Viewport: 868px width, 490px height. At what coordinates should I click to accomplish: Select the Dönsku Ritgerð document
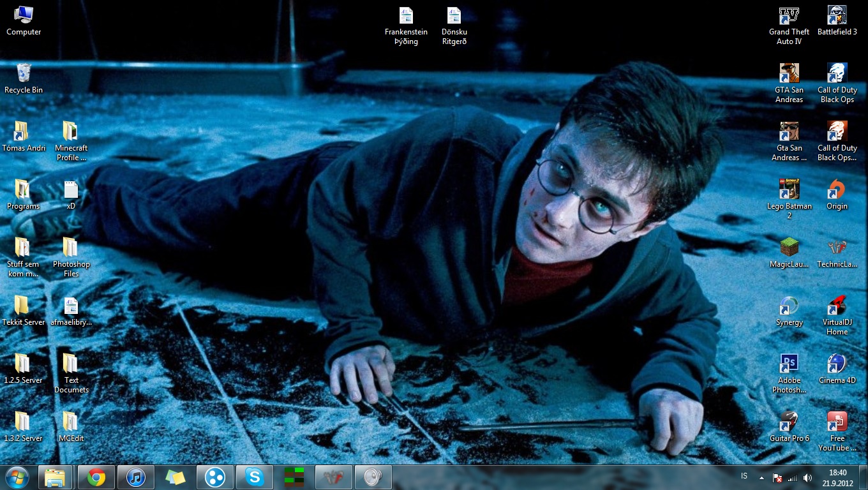pyautogui.click(x=454, y=26)
